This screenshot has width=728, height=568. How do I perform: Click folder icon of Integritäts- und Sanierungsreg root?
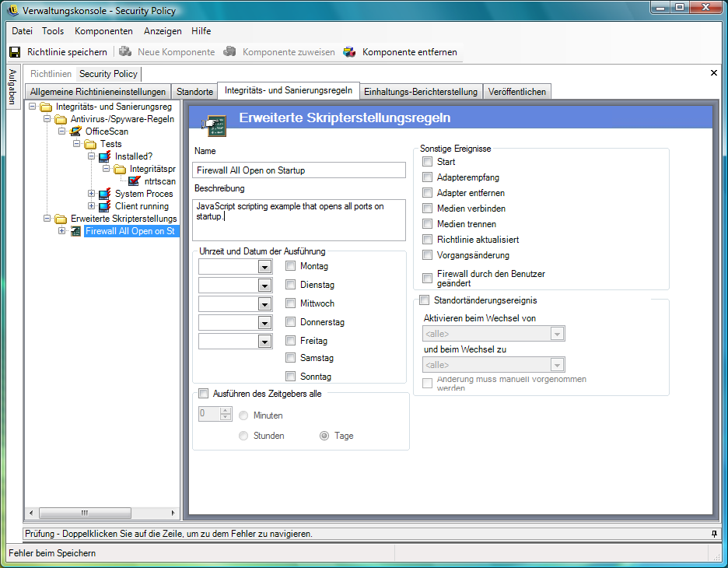(x=45, y=107)
